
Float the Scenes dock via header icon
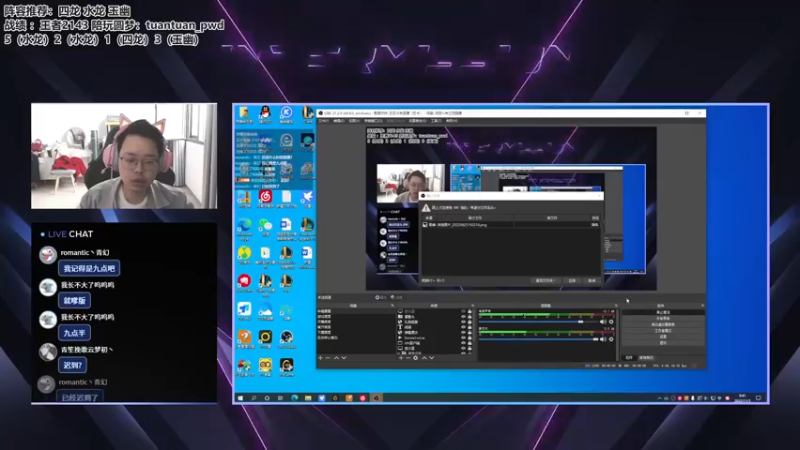[x=393, y=306]
